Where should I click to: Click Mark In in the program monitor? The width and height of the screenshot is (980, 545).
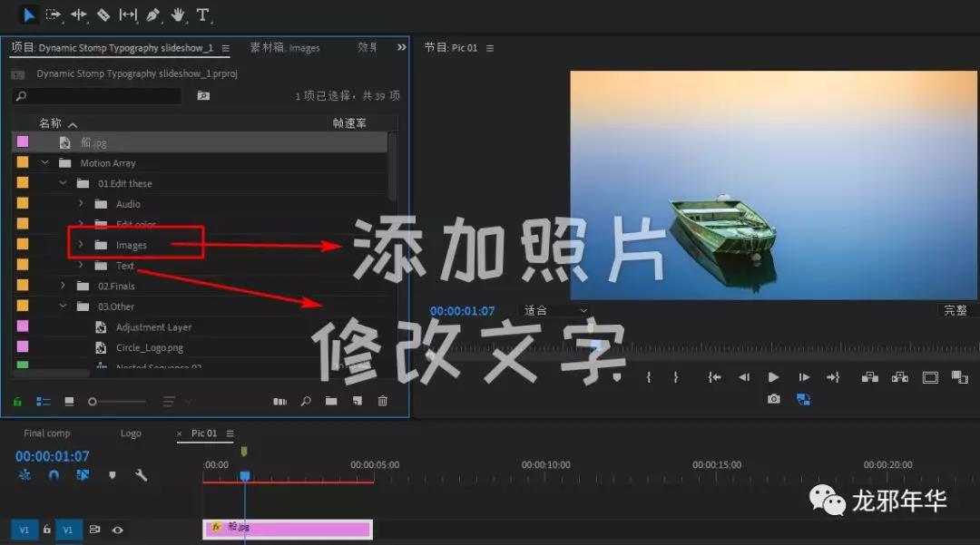point(649,377)
